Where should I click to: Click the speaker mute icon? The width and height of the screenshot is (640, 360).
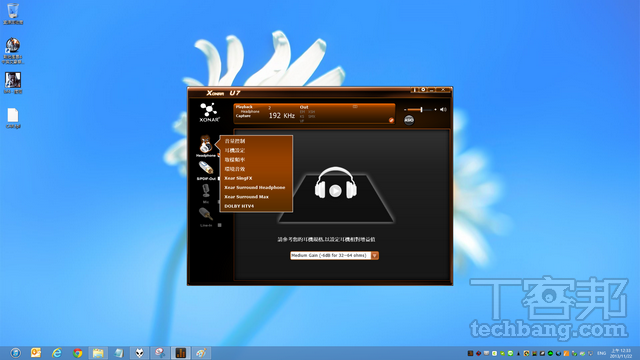pyautogui.click(x=443, y=109)
